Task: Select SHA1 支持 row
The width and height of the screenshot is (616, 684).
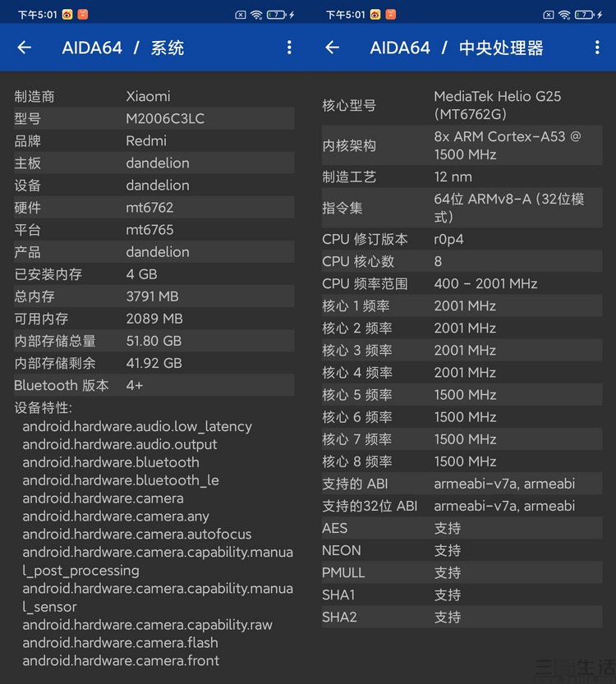Action: coord(462,595)
